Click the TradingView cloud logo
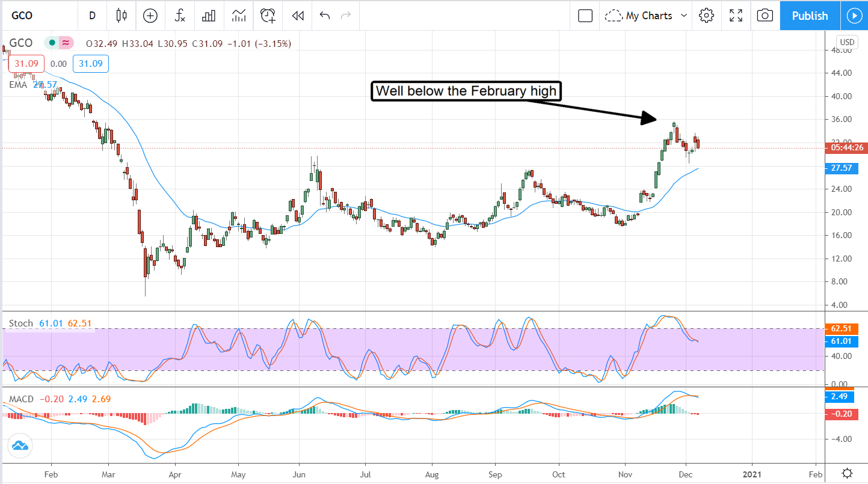868x484 pixels. (20, 446)
